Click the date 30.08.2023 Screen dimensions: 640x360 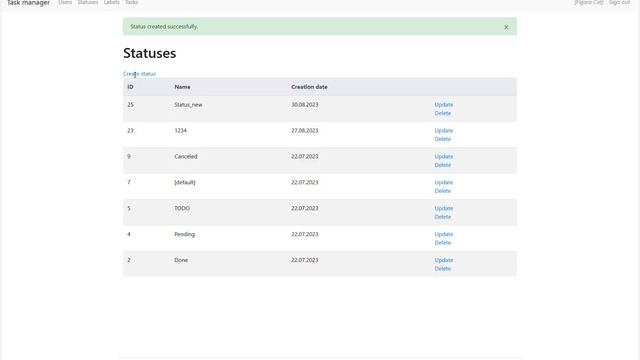pyautogui.click(x=304, y=104)
